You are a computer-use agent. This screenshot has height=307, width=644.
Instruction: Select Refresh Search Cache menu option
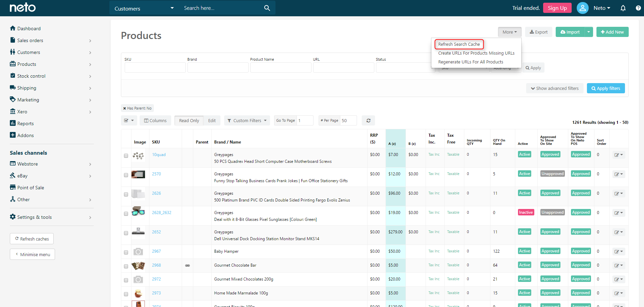[459, 44]
